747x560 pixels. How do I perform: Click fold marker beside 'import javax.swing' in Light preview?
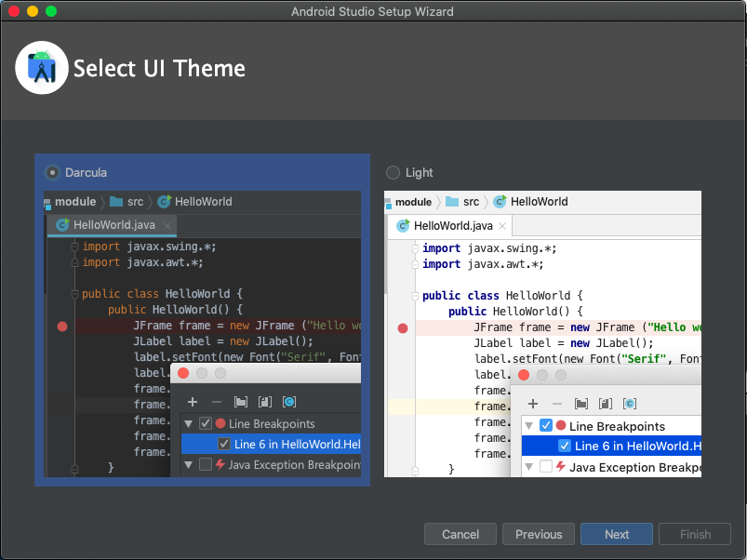click(x=415, y=248)
